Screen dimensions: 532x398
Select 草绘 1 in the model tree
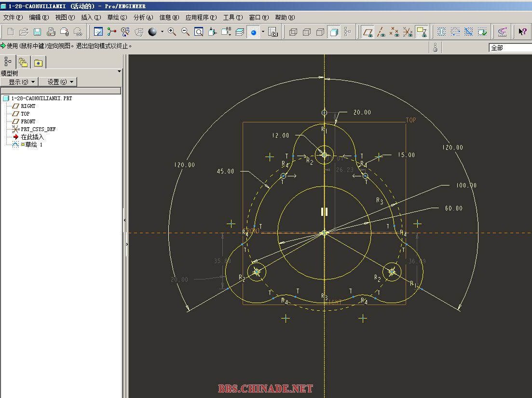(33, 145)
